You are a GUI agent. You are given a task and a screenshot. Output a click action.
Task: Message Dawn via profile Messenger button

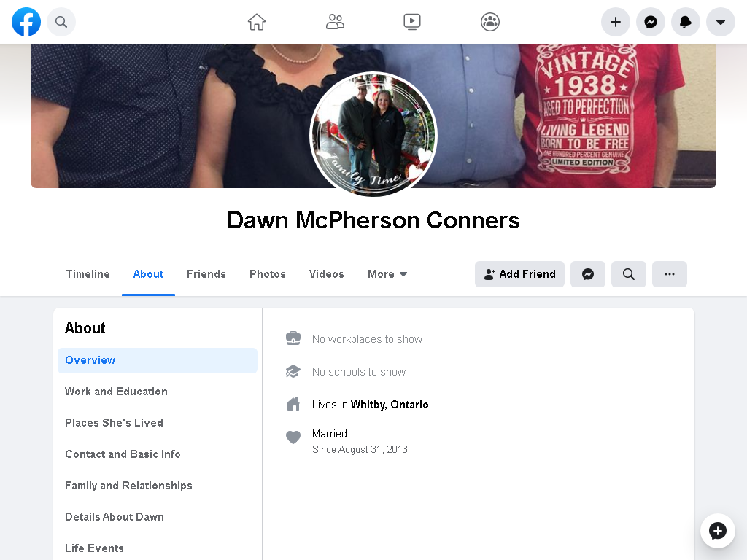(x=588, y=274)
